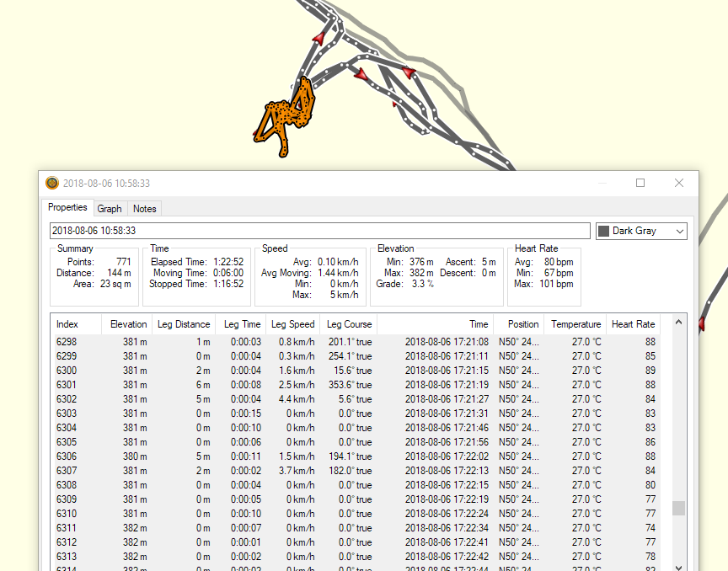Select track point row 6311

point(356,528)
